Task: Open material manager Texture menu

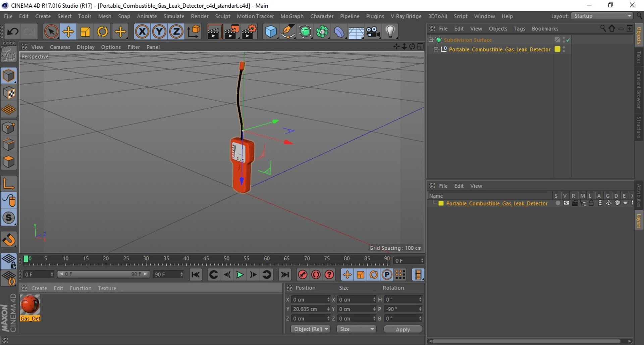Action: pos(107,288)
